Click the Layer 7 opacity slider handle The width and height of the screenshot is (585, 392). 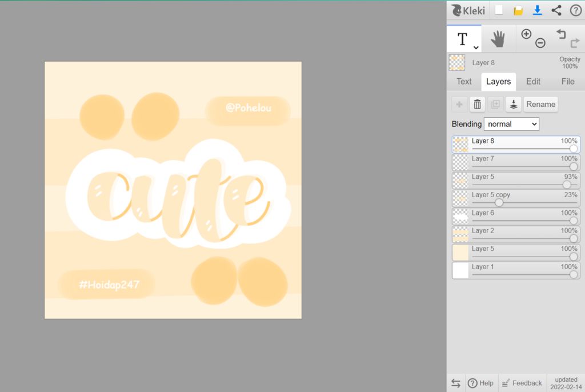[574, 167]
